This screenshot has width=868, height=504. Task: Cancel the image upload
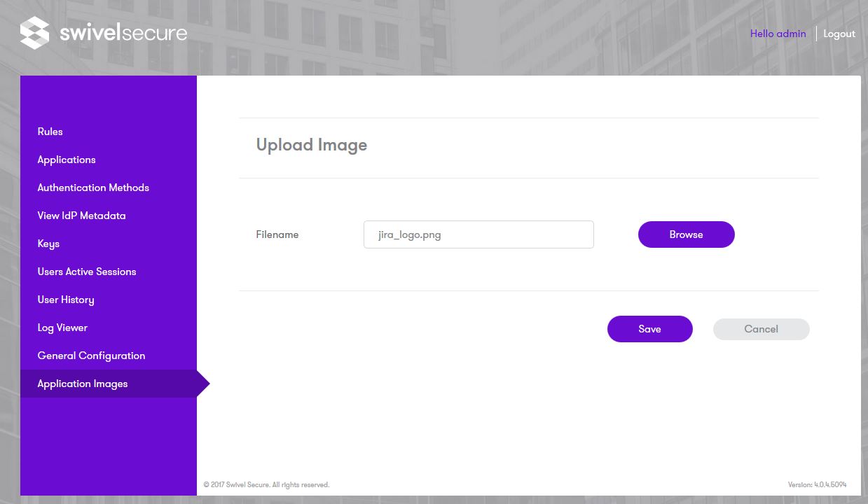[x=761, y=329]
